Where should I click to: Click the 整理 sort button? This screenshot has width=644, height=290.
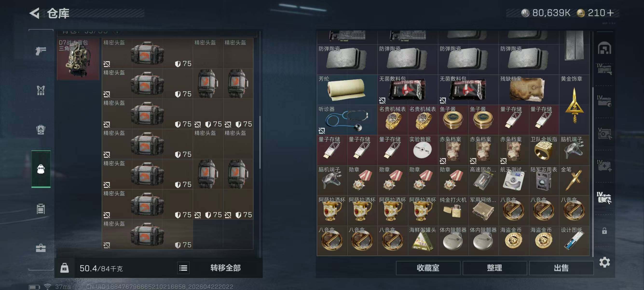pos(494,268)
